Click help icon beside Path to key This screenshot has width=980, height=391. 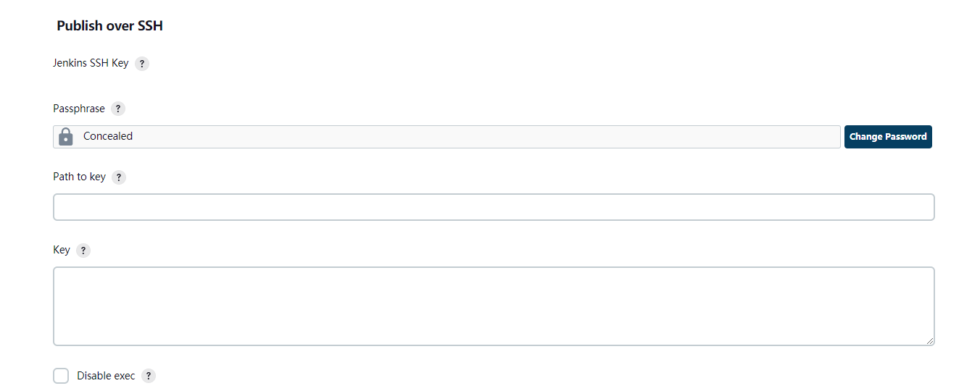tap(119, 177)
